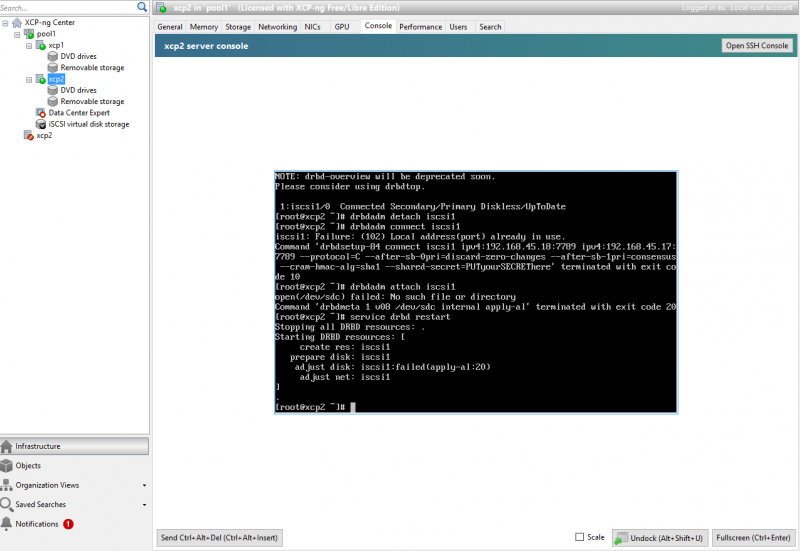Click the Open SSH Console button
Screen dimensions: 800x551
pyautogui.click(x=756, y=46)
